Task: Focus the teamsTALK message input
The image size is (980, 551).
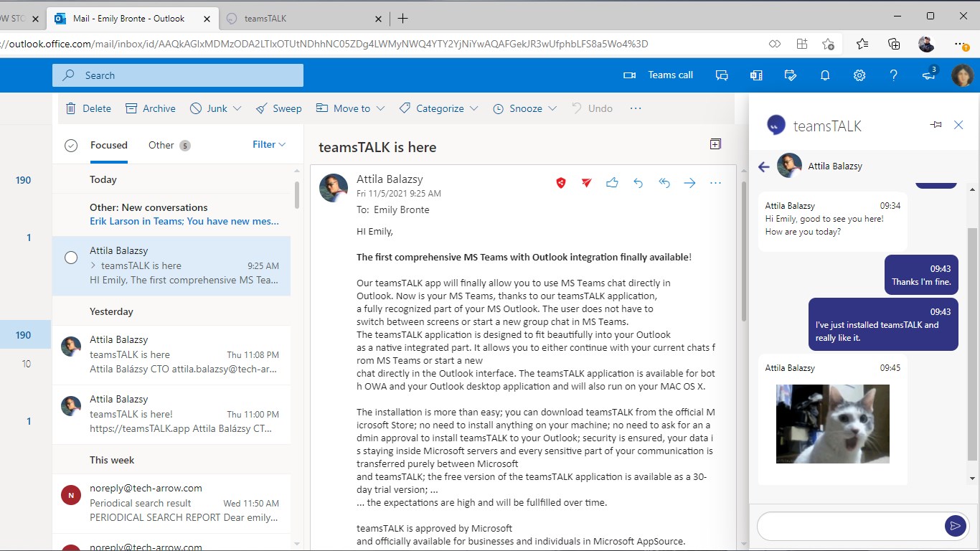Action: click(x=851, y=526)
